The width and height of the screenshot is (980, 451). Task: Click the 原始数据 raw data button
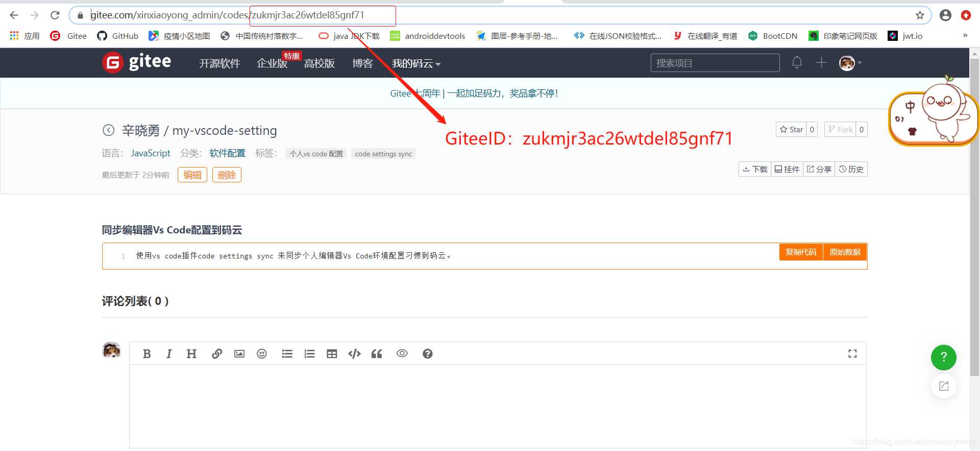click(x=845, y=252)
